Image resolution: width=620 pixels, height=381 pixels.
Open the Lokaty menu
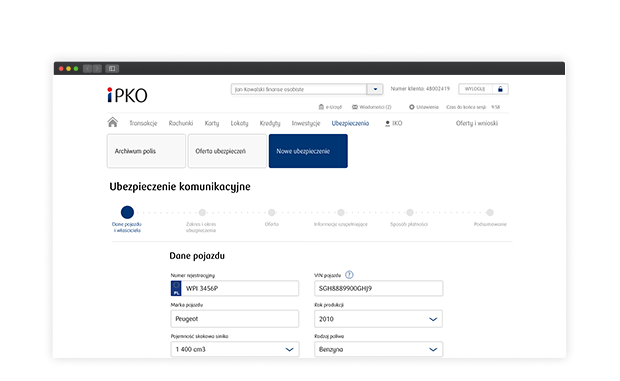[240, 123]
